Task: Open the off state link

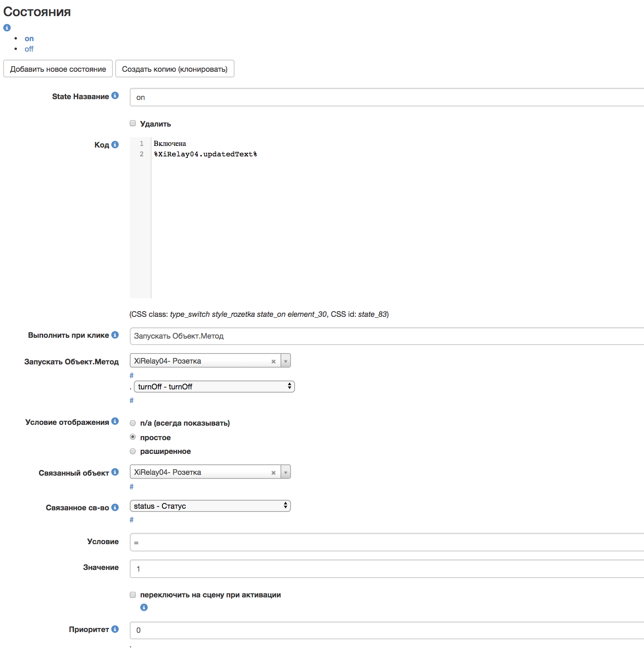Action: [29, 49]
